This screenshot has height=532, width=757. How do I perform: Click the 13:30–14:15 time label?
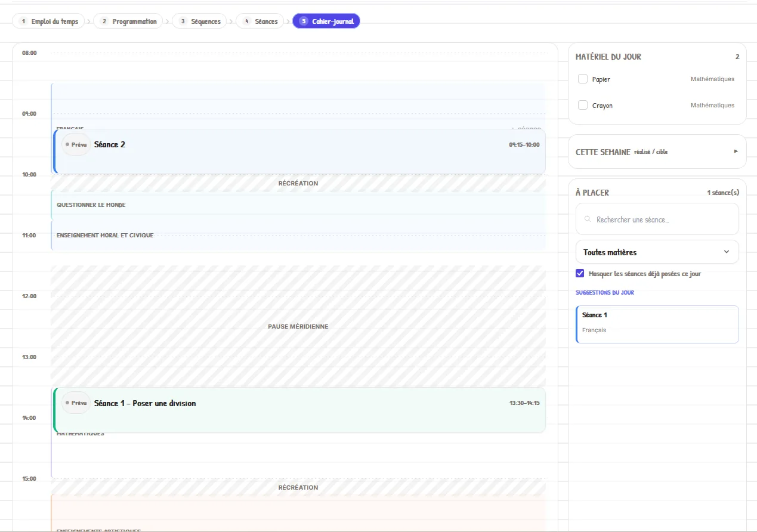pyautogui.click(x=524, y=403)
